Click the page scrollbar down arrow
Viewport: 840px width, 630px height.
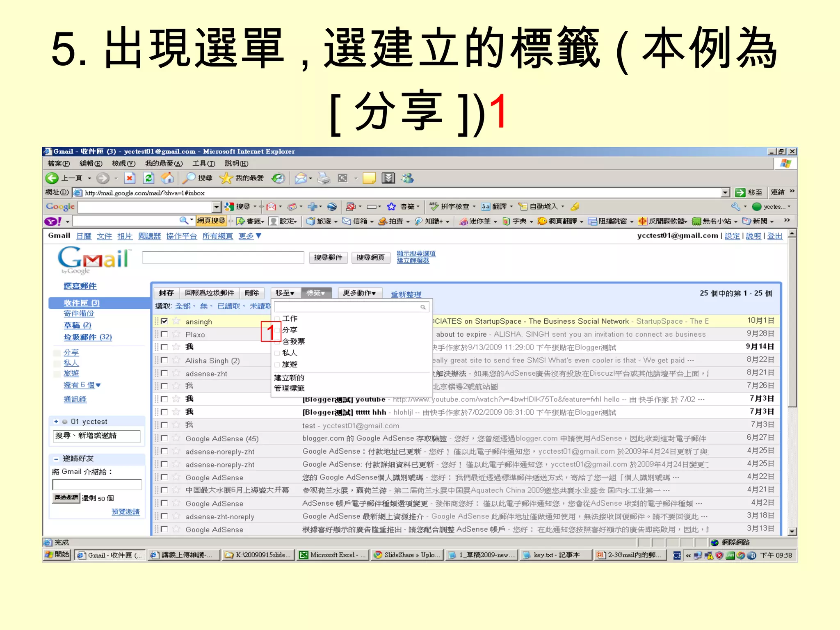click(792, 531)
